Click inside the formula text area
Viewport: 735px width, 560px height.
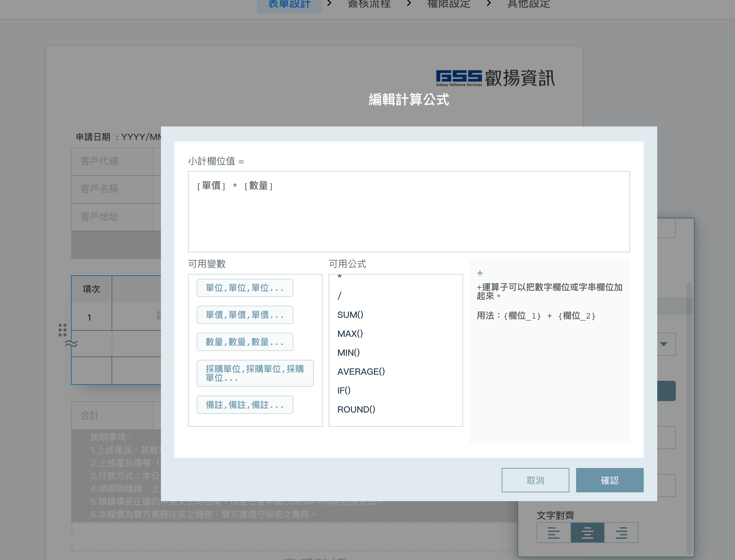pyautogui.click(x=409, y=216)
